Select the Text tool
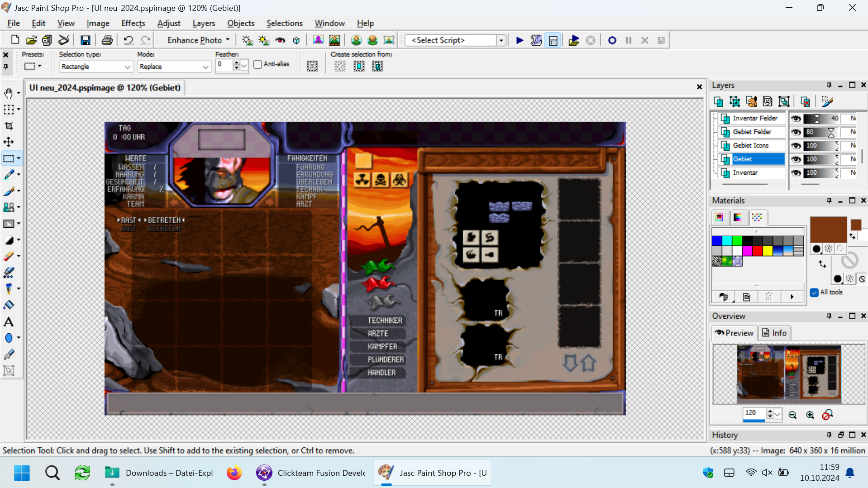 coord(9,322)
